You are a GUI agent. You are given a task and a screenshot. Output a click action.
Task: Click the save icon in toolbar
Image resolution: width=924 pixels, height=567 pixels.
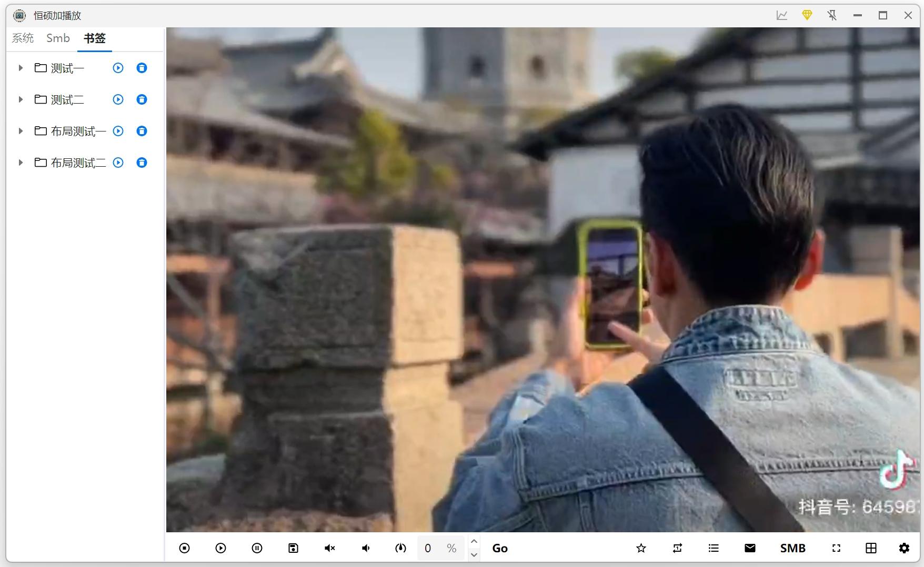pyautogui.click(x=293, y=548)
